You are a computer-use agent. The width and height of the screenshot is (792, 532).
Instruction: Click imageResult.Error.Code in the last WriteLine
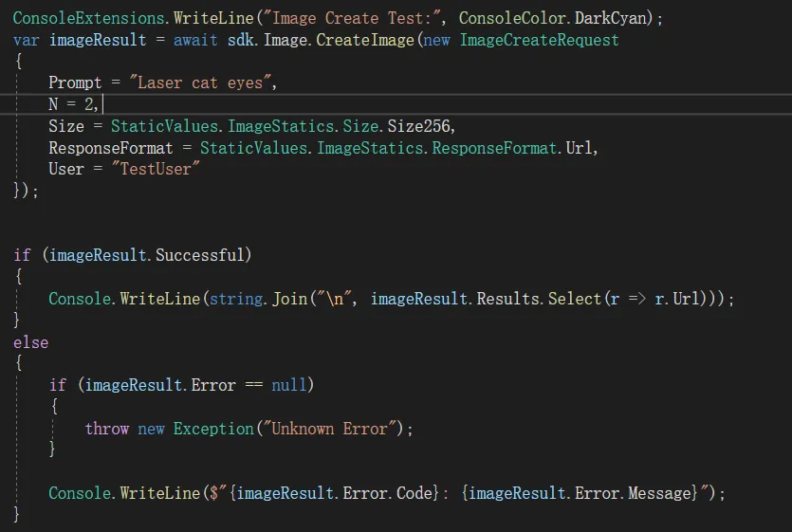point(333,493)
